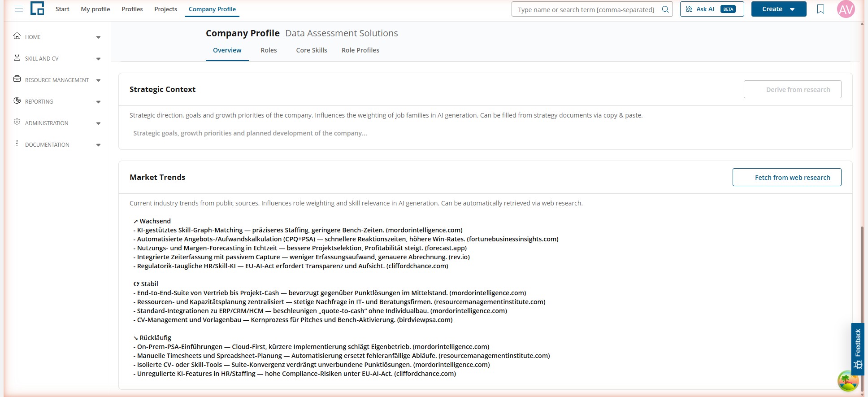Open the AV user avatar
The image size is (868, 397).
point(846,9)
